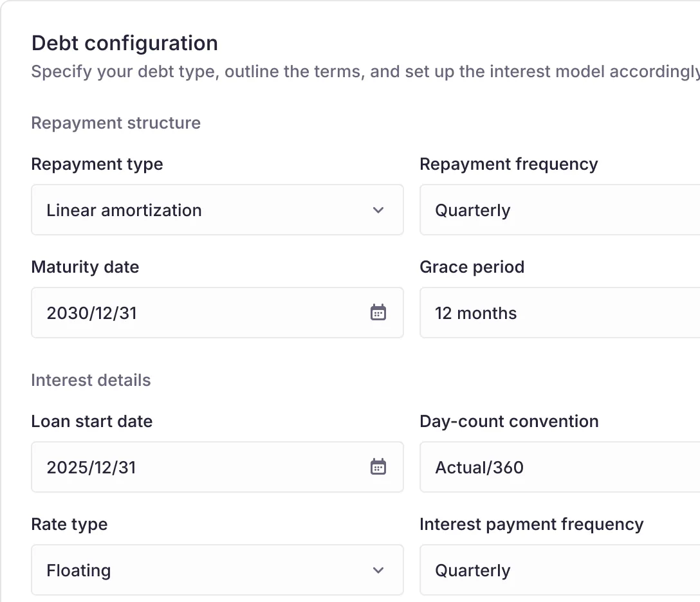
Task: Click the Maturity date label
Action: click(x=85, y=267)
